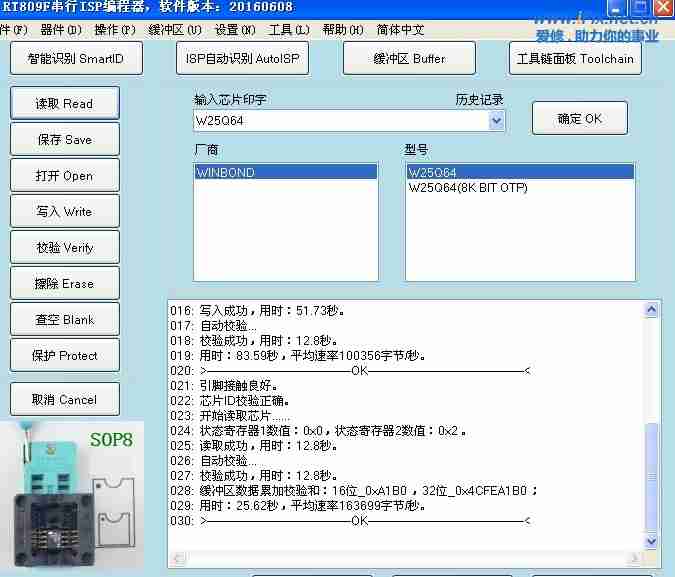Open the 设置 settings menu
This screenshot has height=577, width=675.
[x=234, y=30]
